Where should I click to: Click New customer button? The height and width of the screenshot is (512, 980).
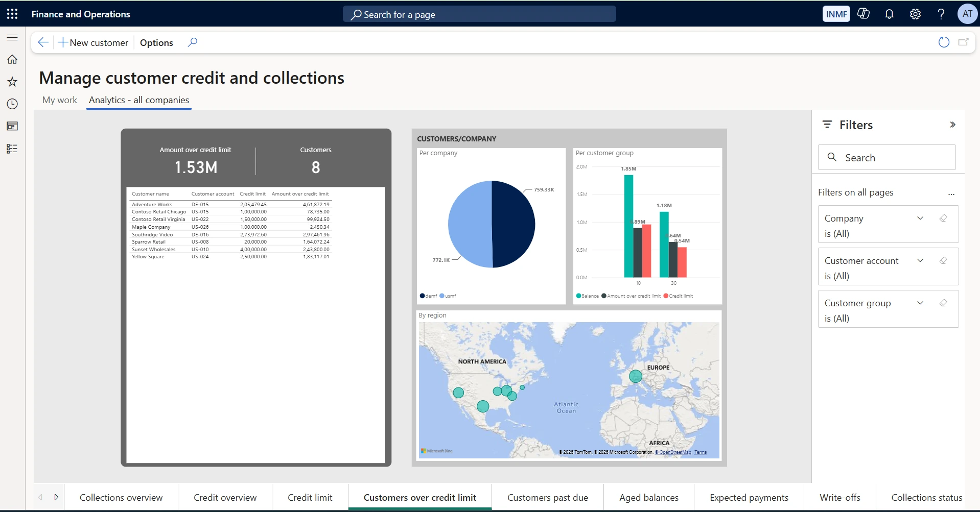[93, 42]
